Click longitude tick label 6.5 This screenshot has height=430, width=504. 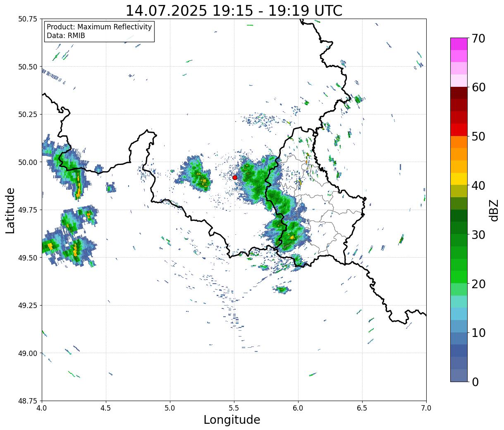(x=362, y=408)
